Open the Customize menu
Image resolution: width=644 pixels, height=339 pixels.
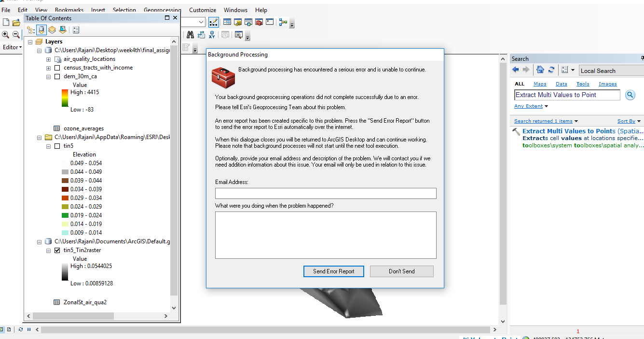[x=203, y=10]
